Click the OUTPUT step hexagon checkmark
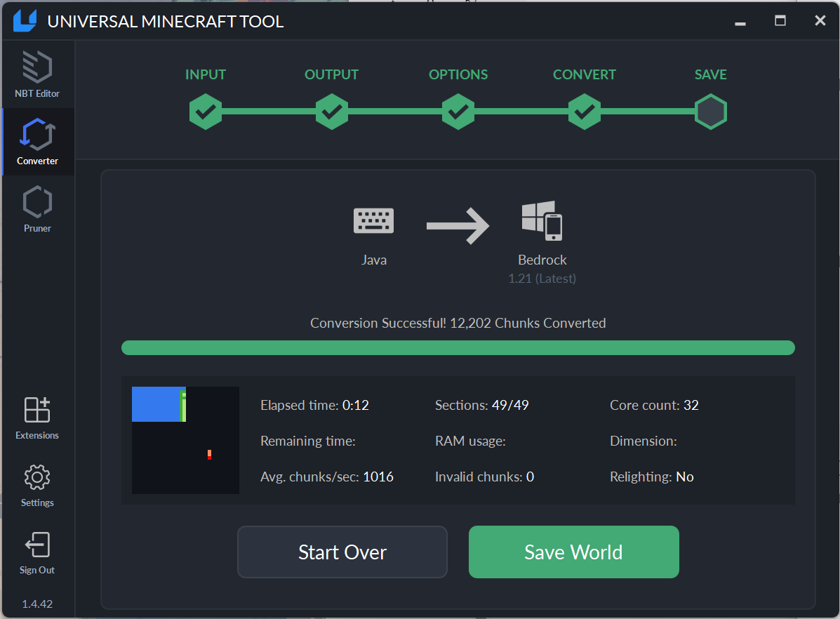This screenshot has height=619, width=840. pyautogui.click(x=332, y=112)
